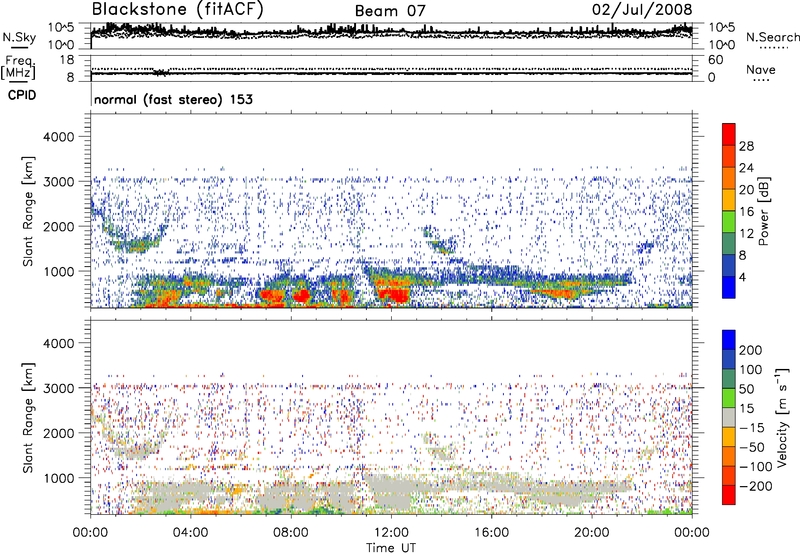Image resolution: width=800 pixels, height=554 pixels.
Task: Click the date '02/Jul/2008'
Action: (642, 10)
